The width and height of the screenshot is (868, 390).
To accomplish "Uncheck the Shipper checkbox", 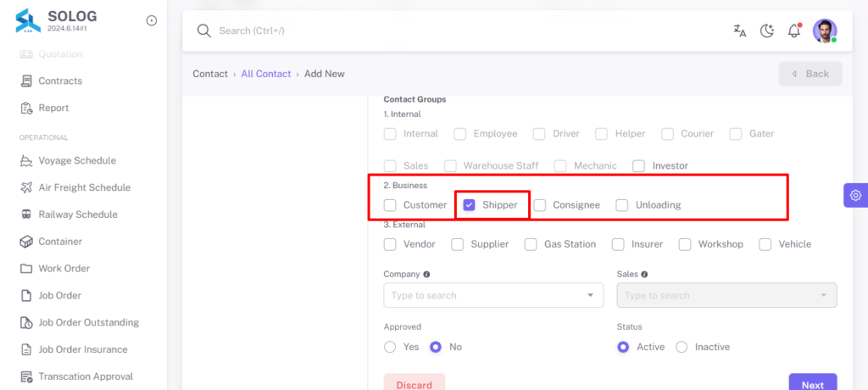I will coord(469,205).
